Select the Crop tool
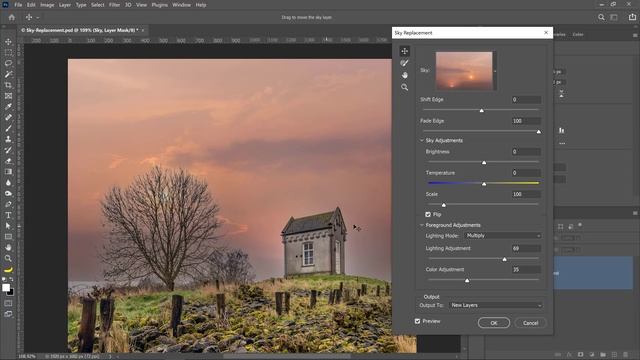The image size is (640, 360). [8, 85]
